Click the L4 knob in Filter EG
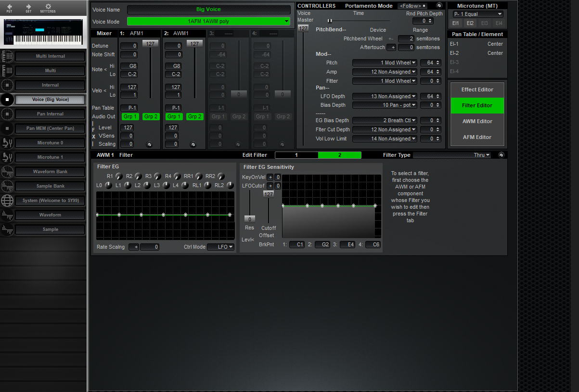This screenshot has width=579, height=392. coord(185,185)
